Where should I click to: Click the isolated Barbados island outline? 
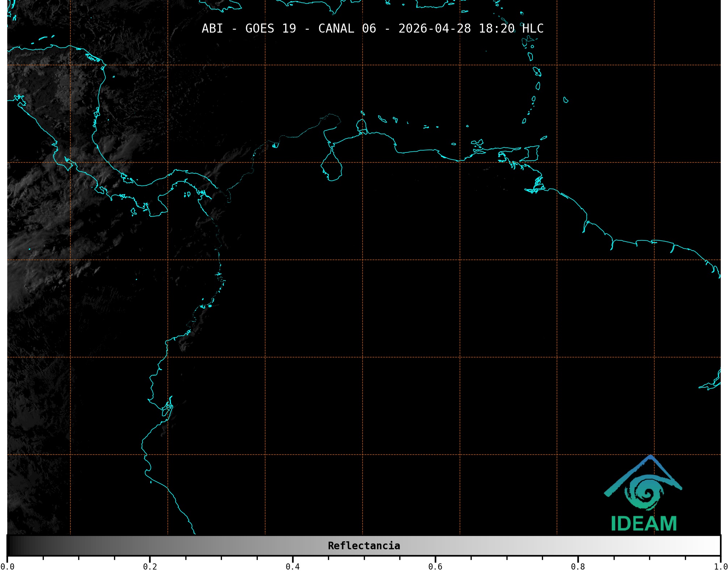pyautogui.click(x=565, y=100)
